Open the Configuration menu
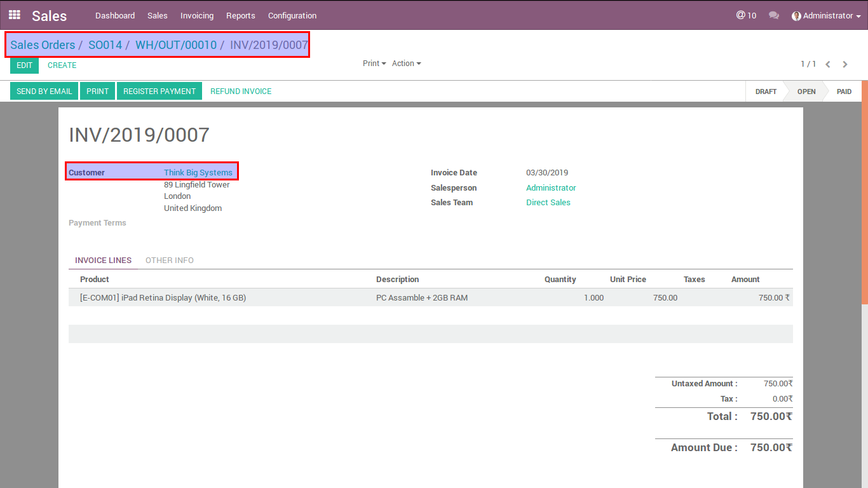The width and height of the screenshot is (868, 488). pos(292,15)
